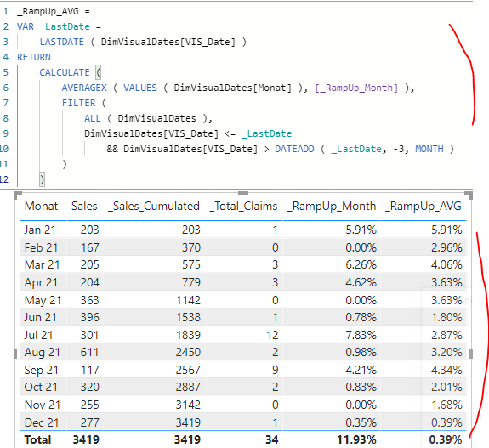The image size is (489, 448).
Task: Click the DATEADD function in the formula
Action: [294, 149]
